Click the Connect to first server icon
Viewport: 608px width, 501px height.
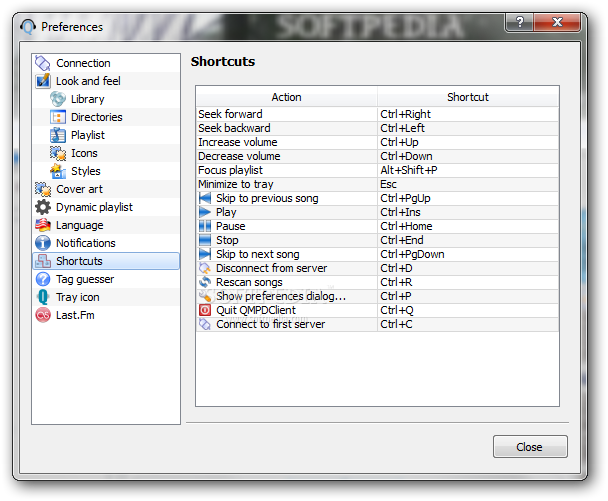tap(205, 324)
